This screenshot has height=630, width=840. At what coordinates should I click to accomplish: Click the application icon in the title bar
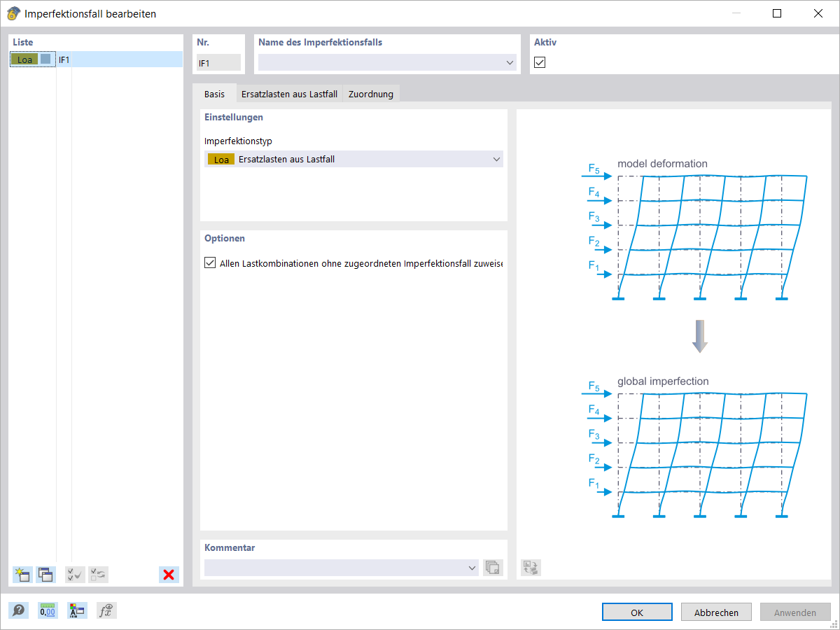coord(13,13)
